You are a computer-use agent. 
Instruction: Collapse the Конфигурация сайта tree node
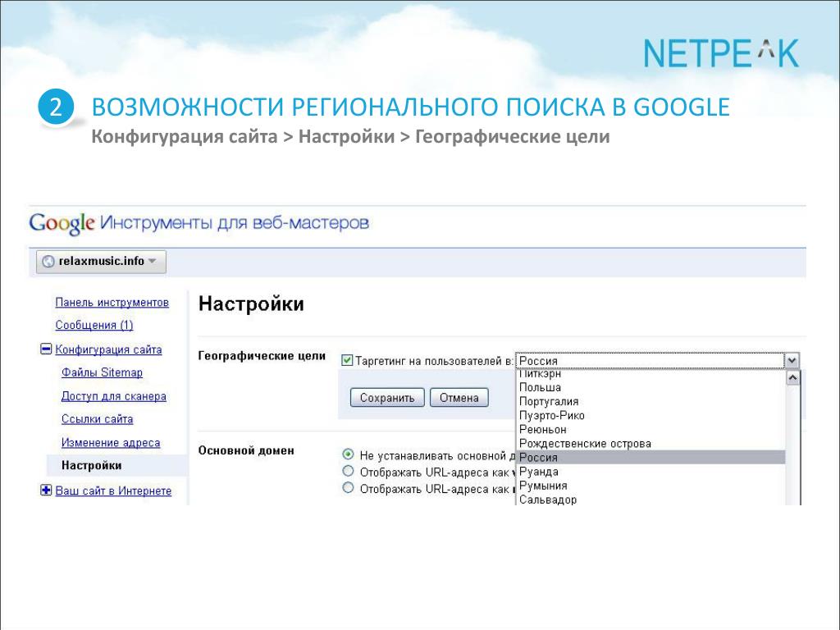(46, 349)
